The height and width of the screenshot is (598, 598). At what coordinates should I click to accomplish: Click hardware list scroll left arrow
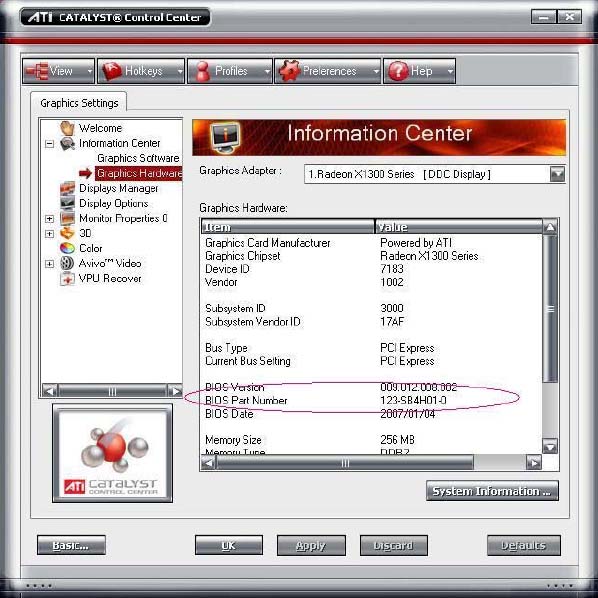coord(208,463)
